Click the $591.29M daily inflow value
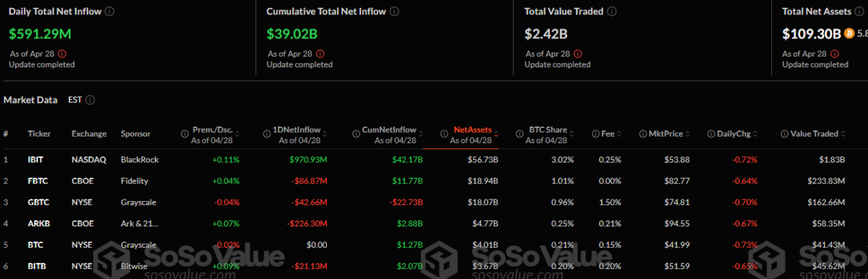The image size is (868, 279). point(40,33)
